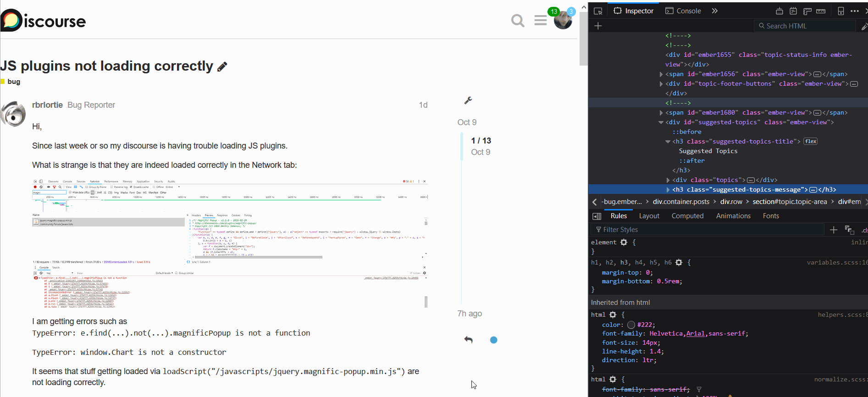Toggle responsive design mode icon
Image resolution: width=868 pixels, height=397 pixels.
tap(840, 11)
